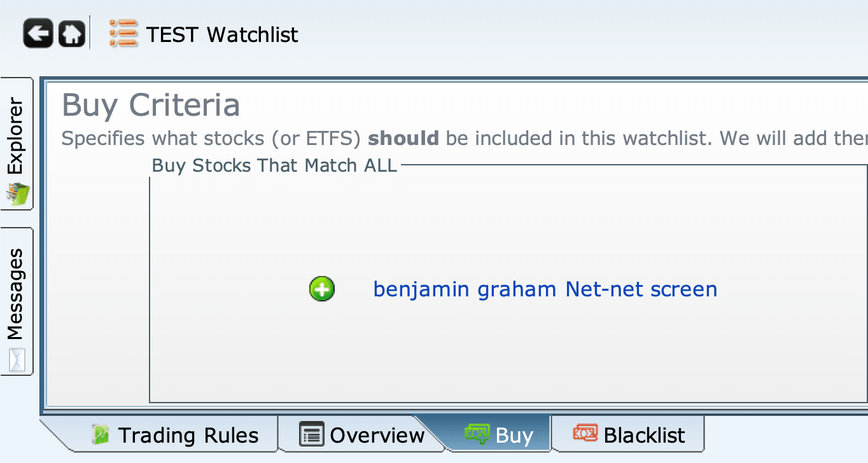
Task: Click the Buy Criteria heading
Action: pos(151,105)
